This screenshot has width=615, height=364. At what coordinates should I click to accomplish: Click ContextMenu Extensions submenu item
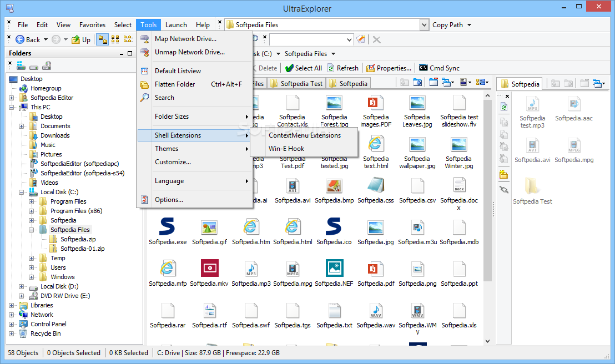pyautogui.click(x=304, y=135)
